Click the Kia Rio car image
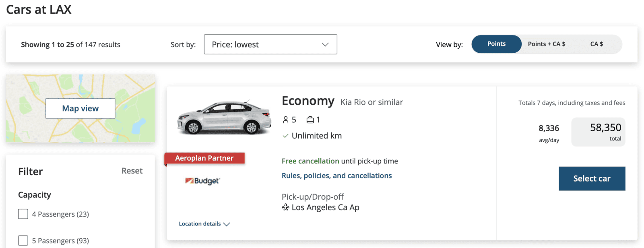Screen dimensions: 644x248 point(224,118)
